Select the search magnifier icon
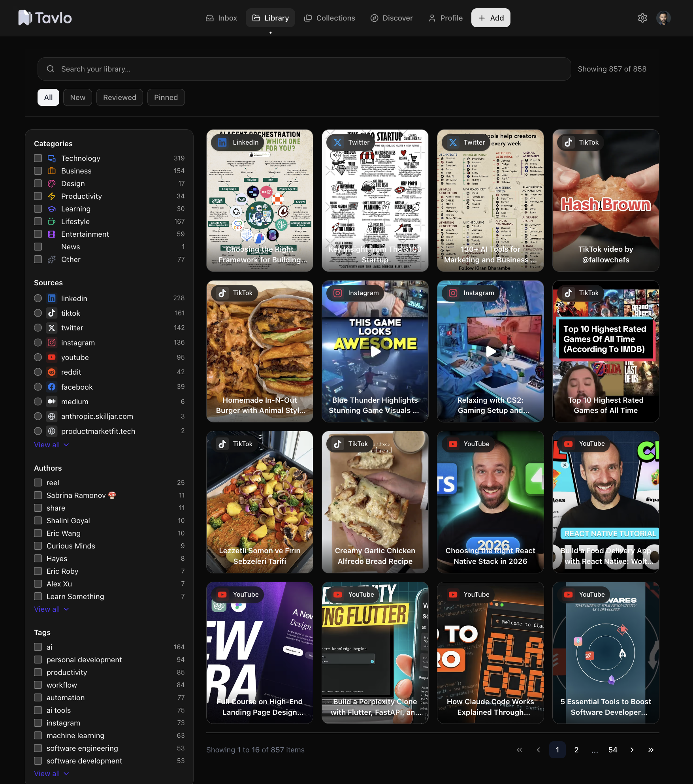 pyautogui.click(x=51, y=69)
